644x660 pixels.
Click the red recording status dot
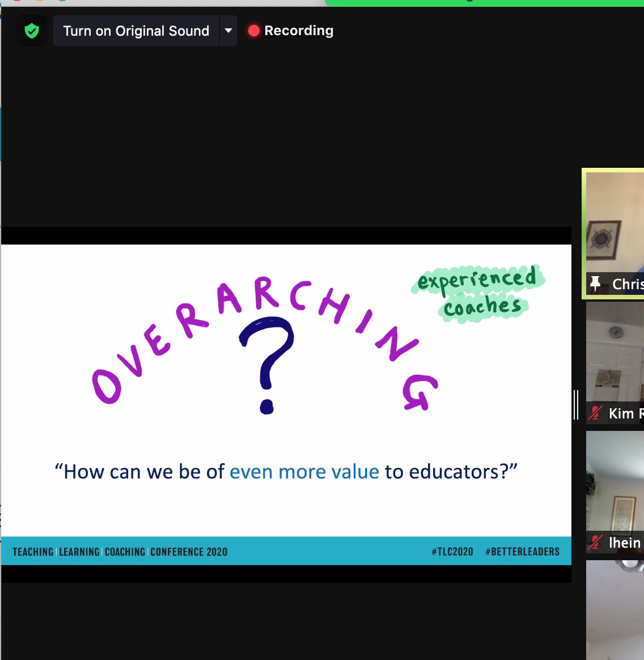coord(253,31)
